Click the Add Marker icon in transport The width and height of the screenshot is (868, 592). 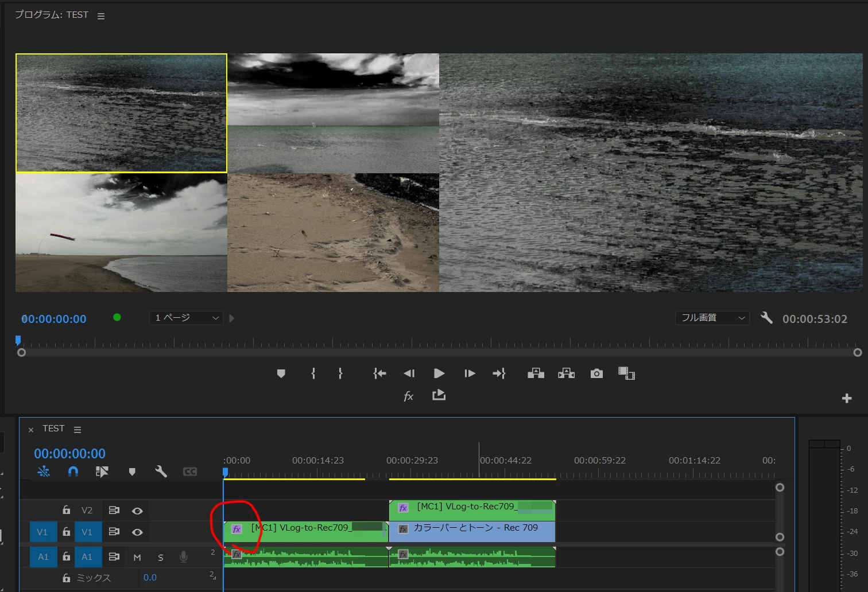[x=281, y=373]
